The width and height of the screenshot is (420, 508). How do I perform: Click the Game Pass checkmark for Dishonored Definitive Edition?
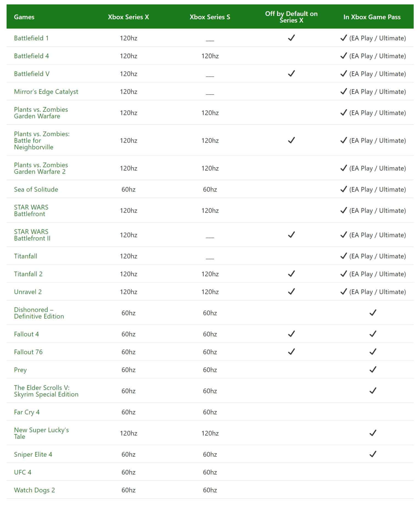click(373, 313)
